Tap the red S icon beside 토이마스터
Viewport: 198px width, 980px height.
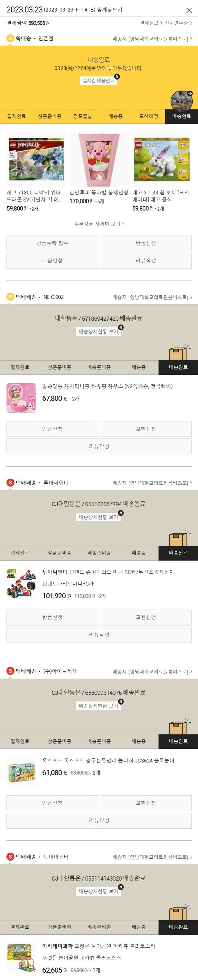(11, 856)
